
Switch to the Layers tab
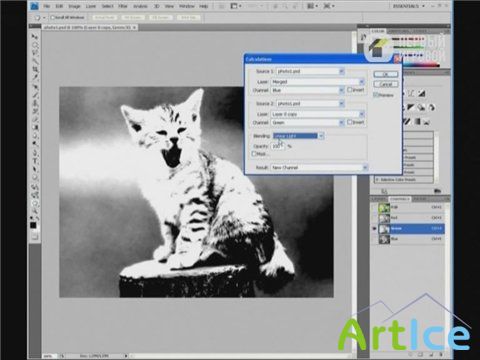[x=379, y=199]
